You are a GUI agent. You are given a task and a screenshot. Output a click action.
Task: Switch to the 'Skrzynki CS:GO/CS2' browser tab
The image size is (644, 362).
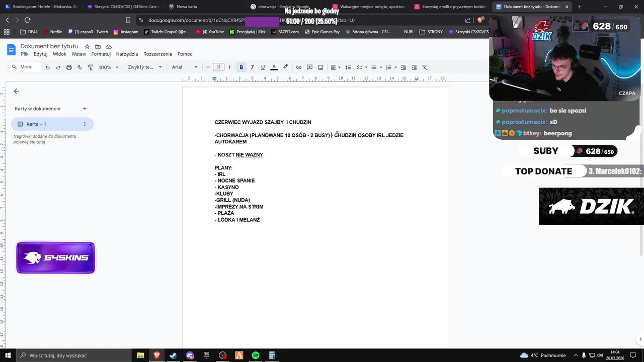coord(123,7)
